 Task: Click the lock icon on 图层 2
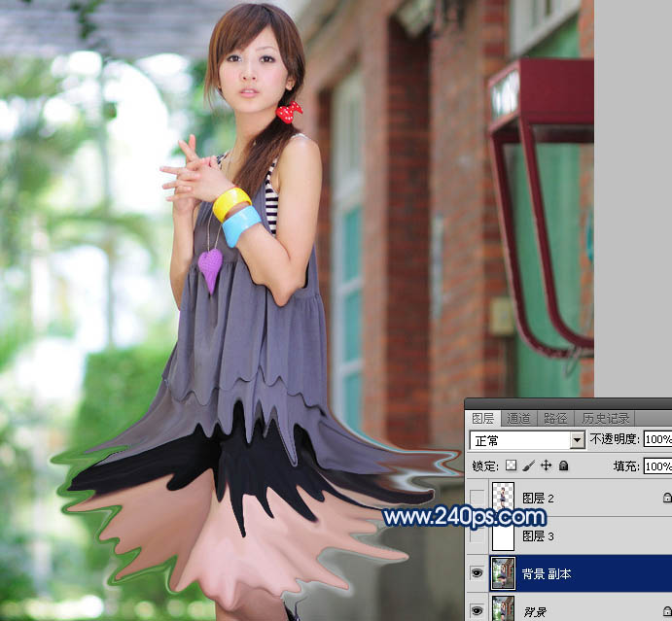point(667,498)
